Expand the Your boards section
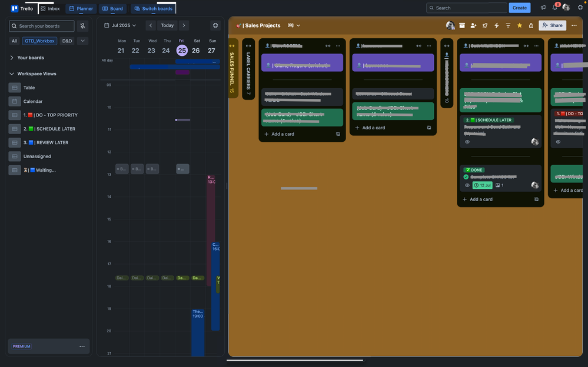 11,57
